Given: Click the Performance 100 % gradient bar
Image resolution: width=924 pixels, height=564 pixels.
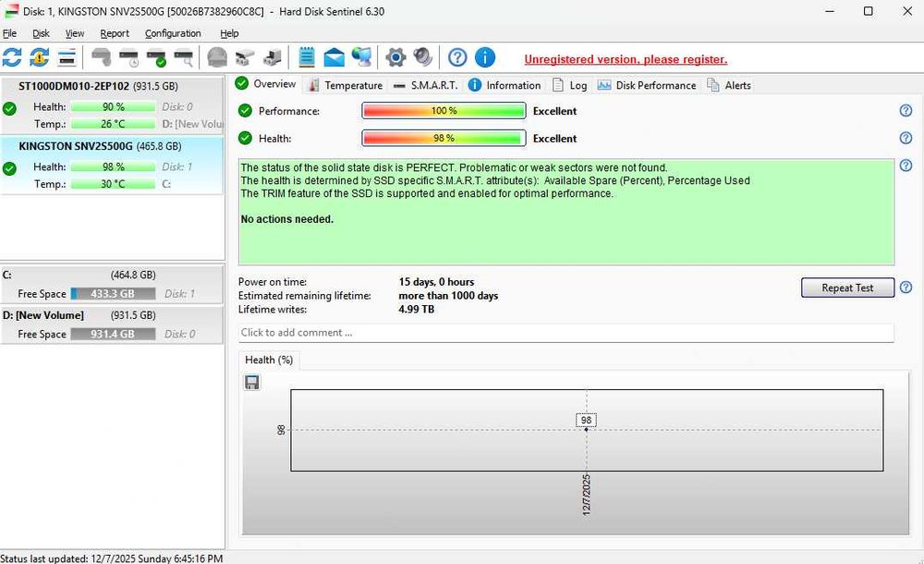Looking at the screenshot, I should [x=444, y=110].
